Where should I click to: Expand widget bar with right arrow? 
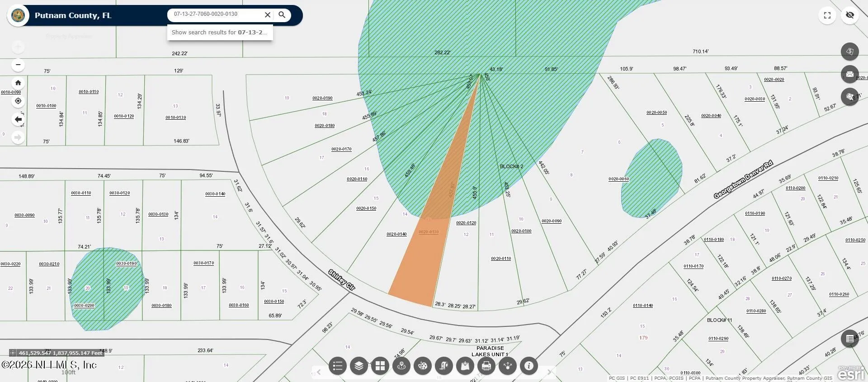(x=549, y=372)
